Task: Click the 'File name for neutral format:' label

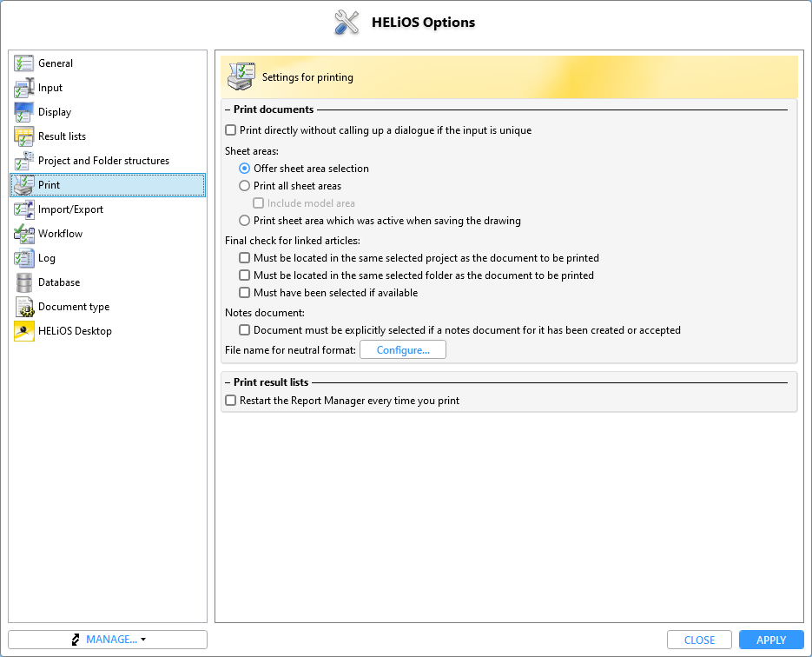Action: coord(291,350)
